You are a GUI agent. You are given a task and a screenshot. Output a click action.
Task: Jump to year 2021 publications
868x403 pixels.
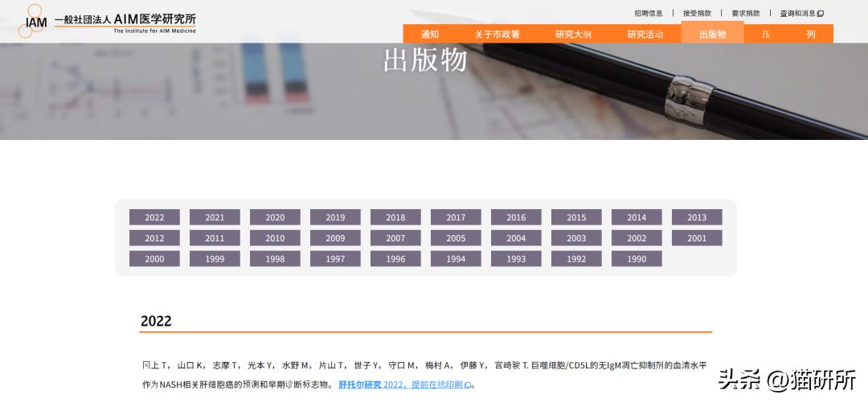point(215,217)
